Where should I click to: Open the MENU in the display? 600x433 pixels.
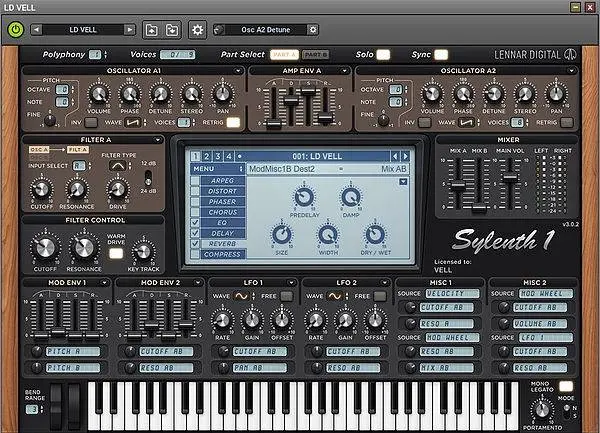[x=217, y=169]
